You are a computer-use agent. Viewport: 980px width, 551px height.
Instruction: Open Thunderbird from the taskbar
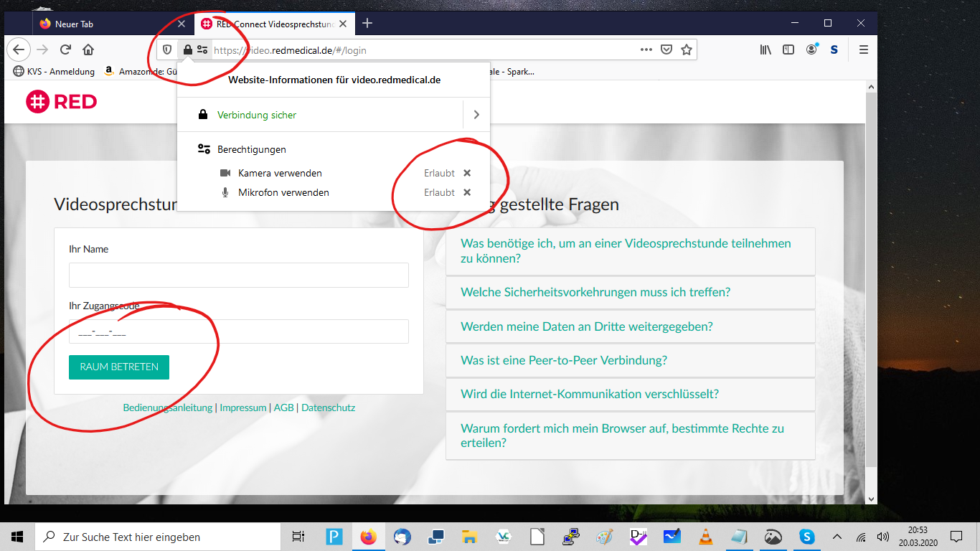402,537
